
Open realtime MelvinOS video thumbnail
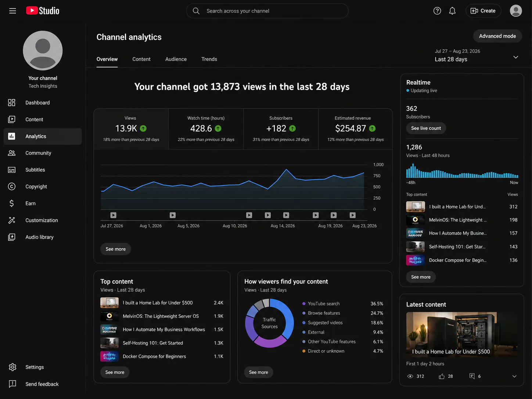tap(416, 220)
